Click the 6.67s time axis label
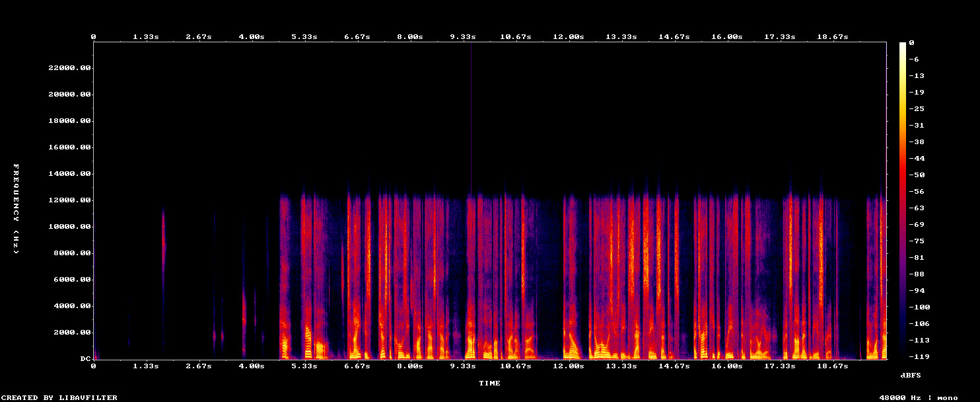 point(357,36)
